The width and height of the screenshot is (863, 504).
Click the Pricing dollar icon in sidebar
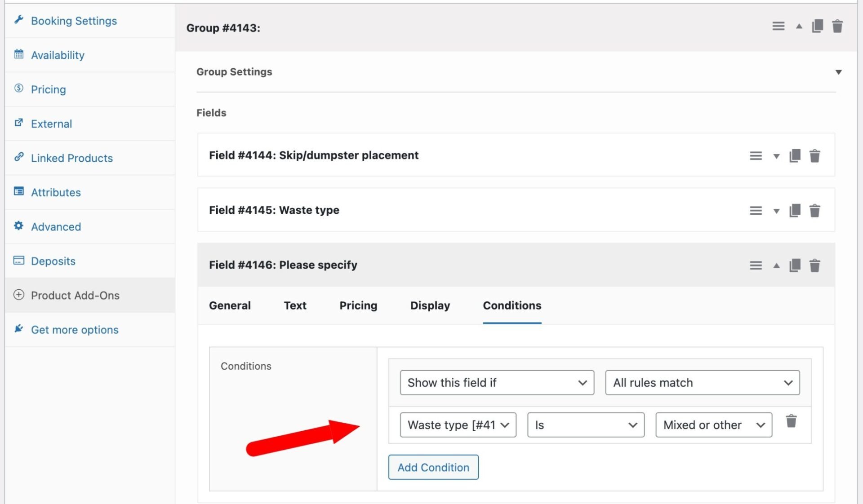19,88
